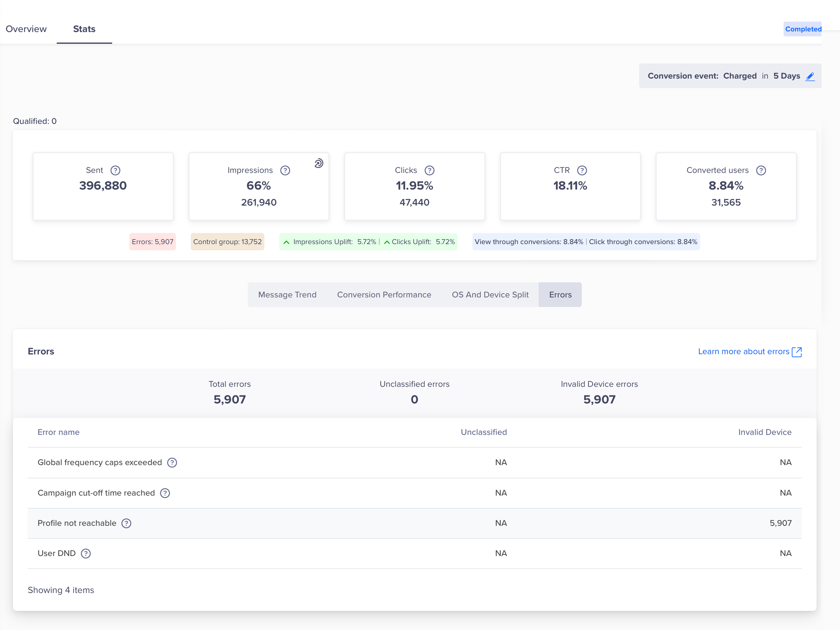Click the help icon on the Impressions card
This screenshot has width=840, height=630.
coord(285,170)
